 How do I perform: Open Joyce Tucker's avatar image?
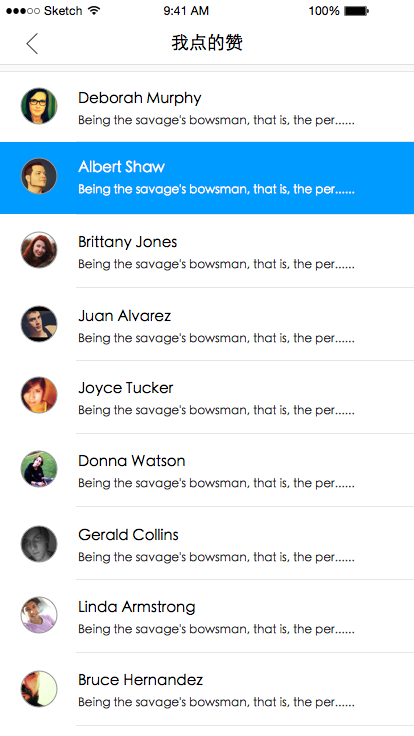point(39,395)
